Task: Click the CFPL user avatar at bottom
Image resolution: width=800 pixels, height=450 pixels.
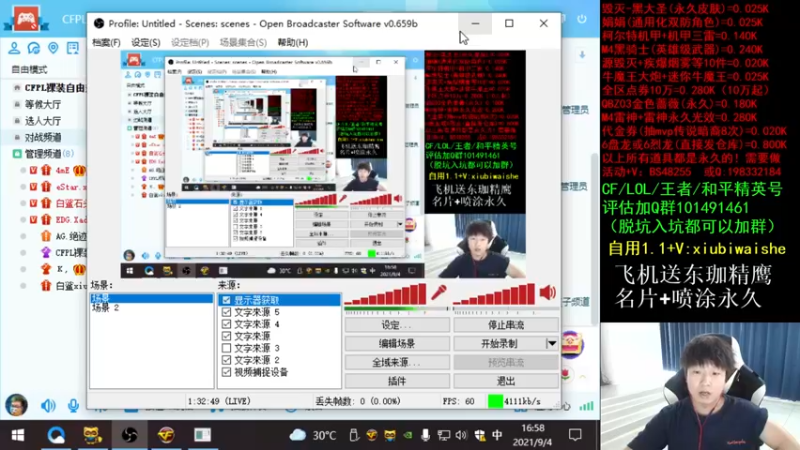Action: [16, 405]
